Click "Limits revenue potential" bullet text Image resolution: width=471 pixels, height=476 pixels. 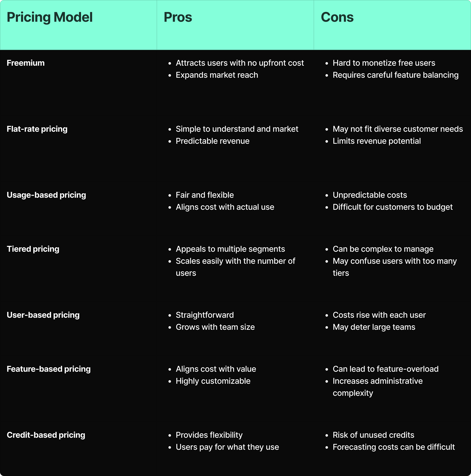[x=376, y=141]
